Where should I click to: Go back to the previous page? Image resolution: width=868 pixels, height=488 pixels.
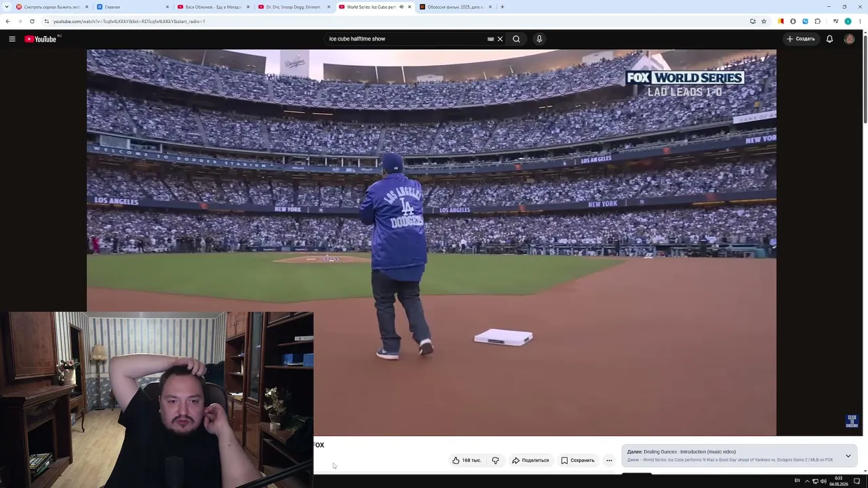coord(7,21)
